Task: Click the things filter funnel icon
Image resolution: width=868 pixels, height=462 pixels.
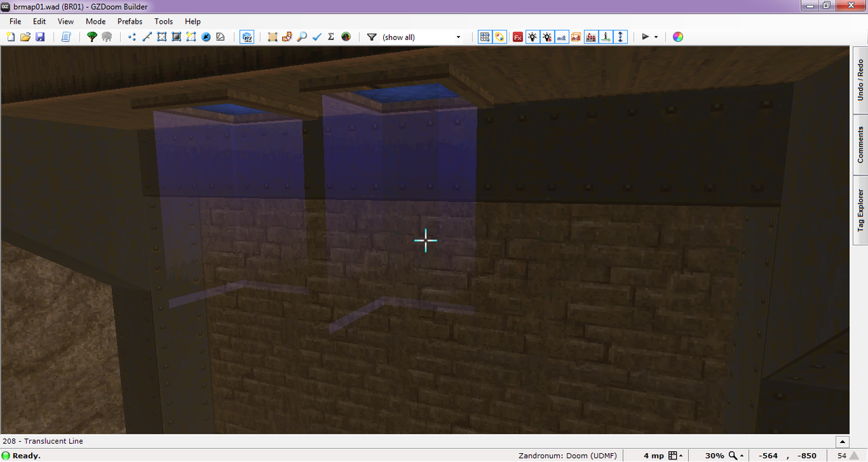Action: [x=372, y=37]
